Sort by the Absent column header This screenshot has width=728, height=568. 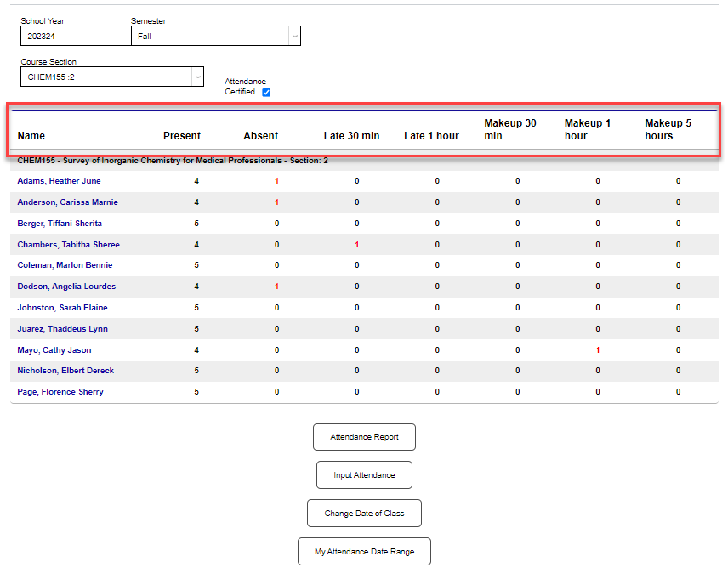tap(260, 135)
